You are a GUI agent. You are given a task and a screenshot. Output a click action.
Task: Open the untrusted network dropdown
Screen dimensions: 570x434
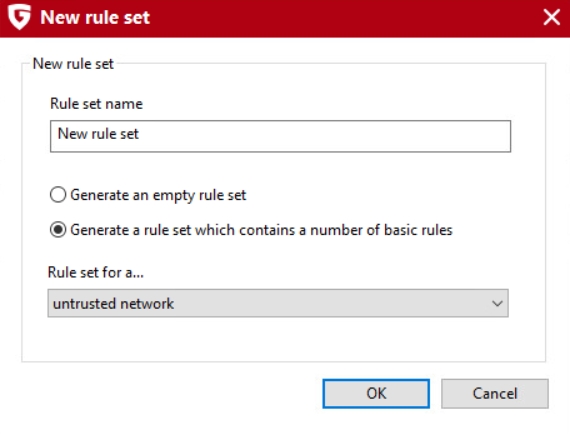coord(278,303)
